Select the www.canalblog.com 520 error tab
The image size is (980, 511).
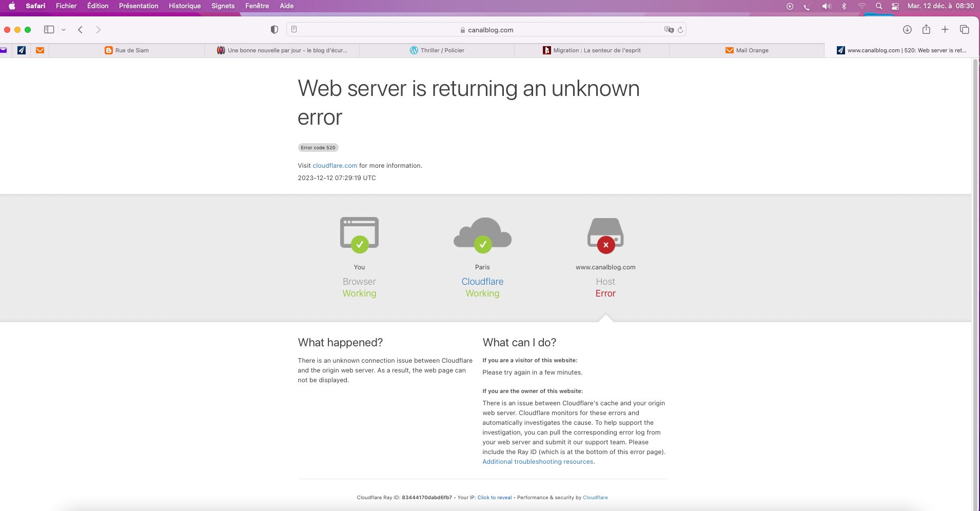(x=901, y=50)
